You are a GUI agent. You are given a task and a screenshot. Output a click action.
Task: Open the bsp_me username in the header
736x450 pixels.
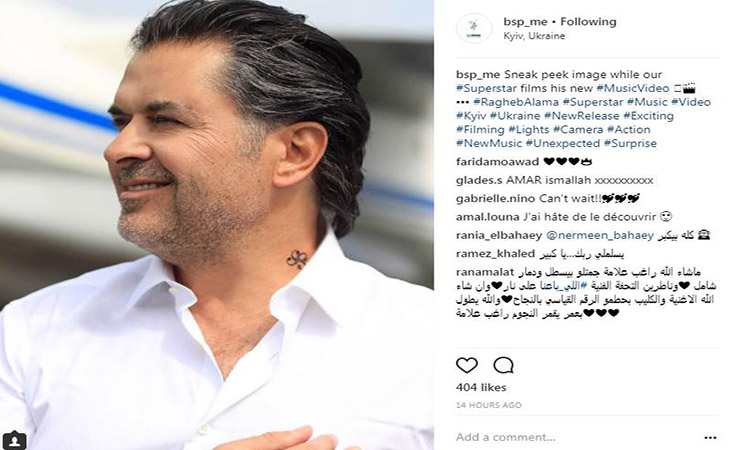525,22
